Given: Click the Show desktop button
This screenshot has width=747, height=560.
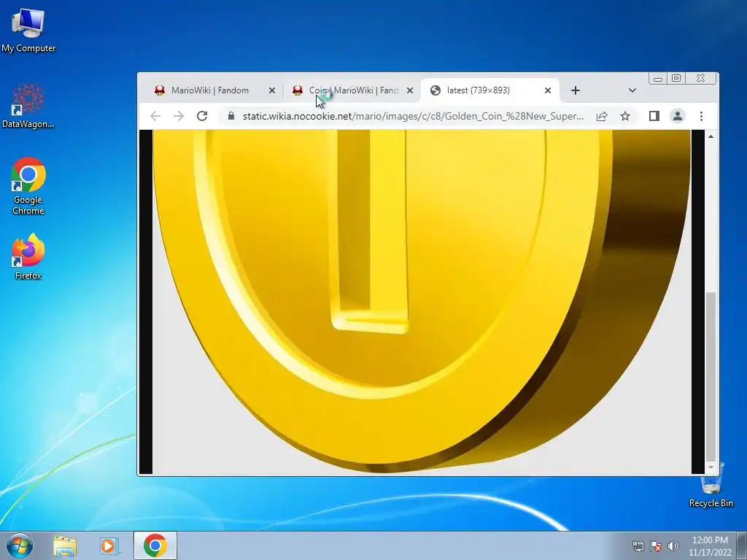Looking at the screenshot, I should coord(742,545).
